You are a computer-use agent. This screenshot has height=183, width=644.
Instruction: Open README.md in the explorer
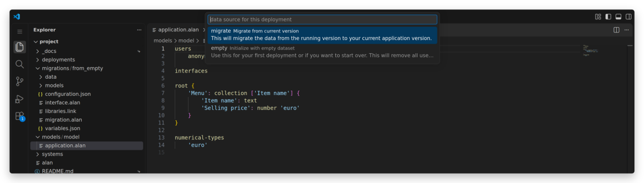87,171
